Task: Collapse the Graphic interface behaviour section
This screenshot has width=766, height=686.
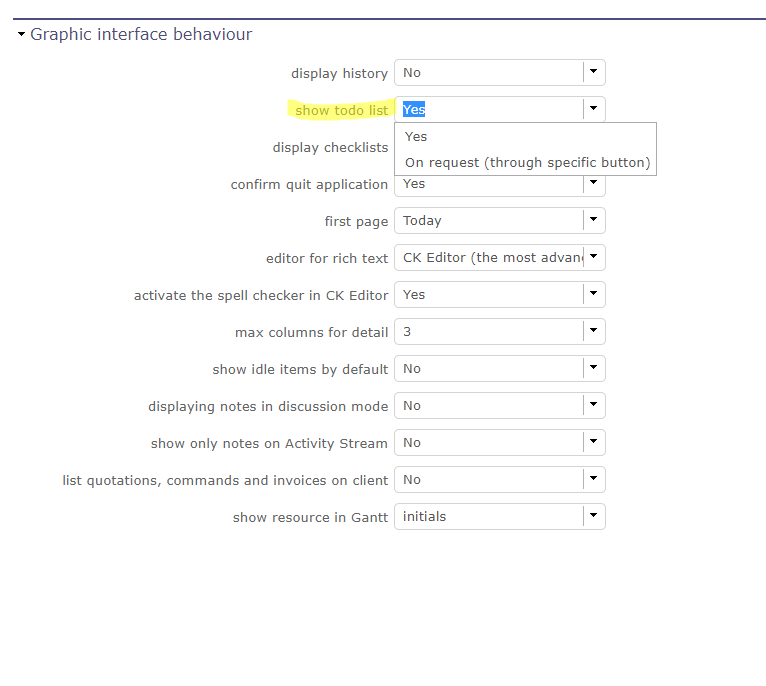Action: [21, 34]
